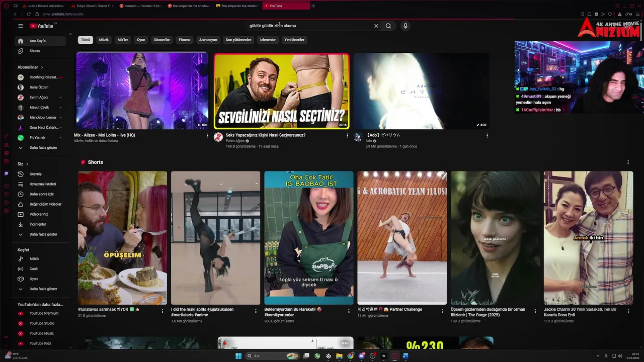Open Müzik under Keşfet
The height and width of the screenshot is (362, 644).
click(x=41, y=258)
